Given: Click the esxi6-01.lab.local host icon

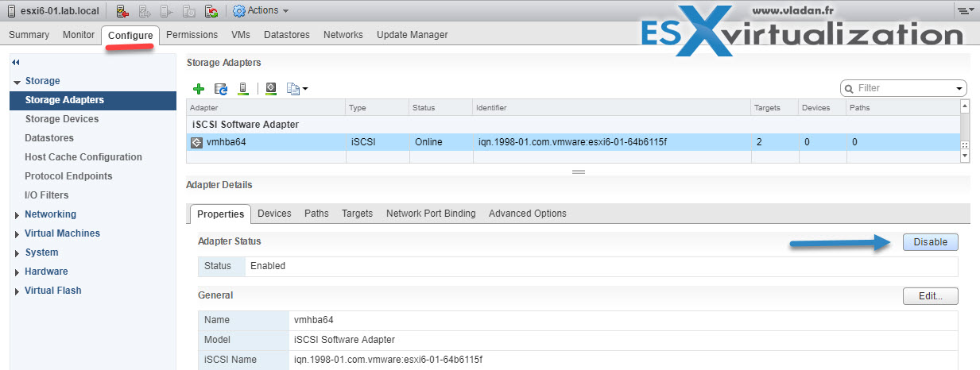Looking at the screenshot, I should [10, 11].
